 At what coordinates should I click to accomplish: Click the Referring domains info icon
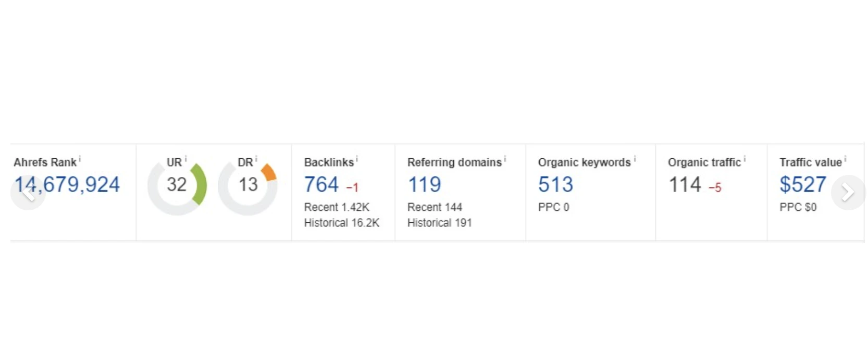(505, 159)
